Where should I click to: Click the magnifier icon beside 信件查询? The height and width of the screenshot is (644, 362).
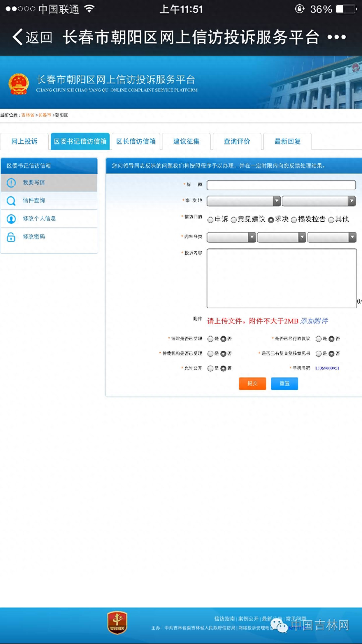pyautogui.click(x=11, y=201)
